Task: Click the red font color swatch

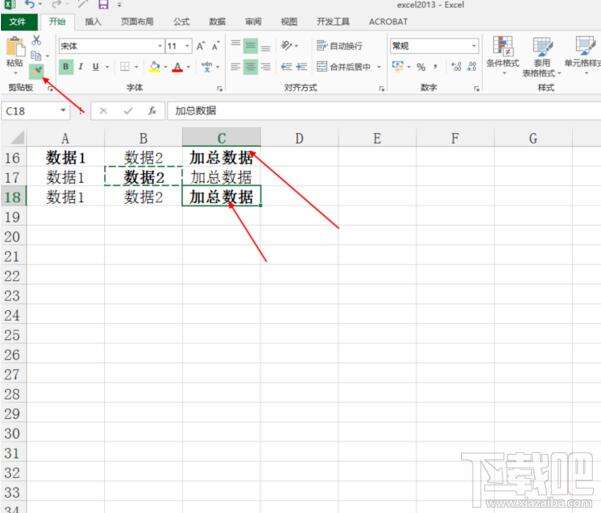Action: pyautogui.click(x=177, y=67)
